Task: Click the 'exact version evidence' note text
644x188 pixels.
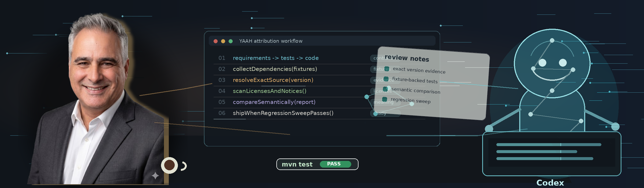Action: 419,70
